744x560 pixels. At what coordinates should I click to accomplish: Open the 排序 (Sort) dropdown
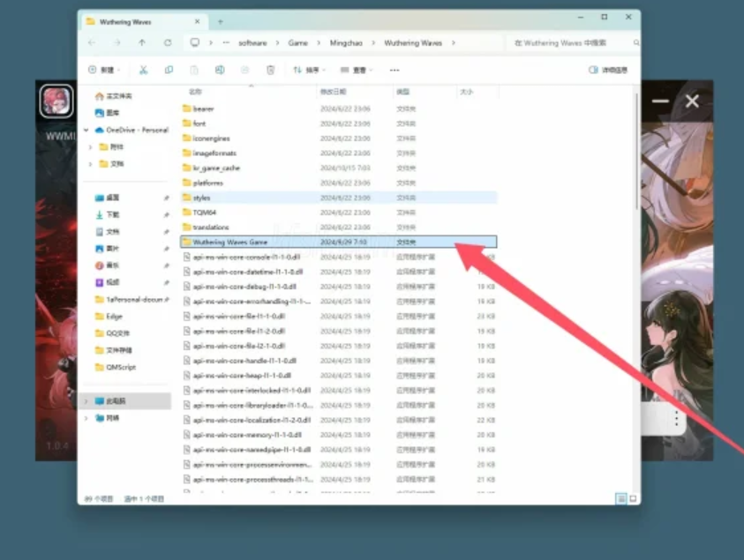pyautogui.click(x=309, y=71)
